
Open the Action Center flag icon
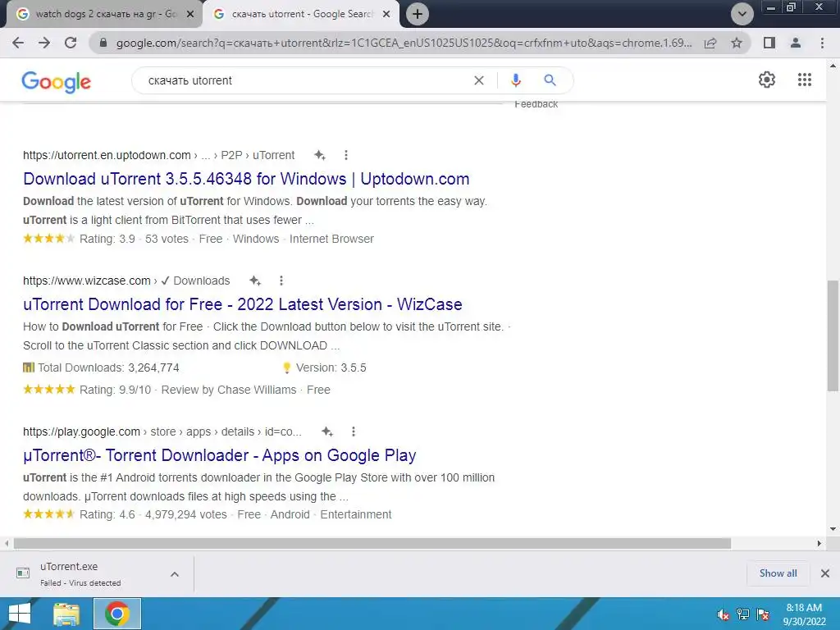tap(763, 615)
